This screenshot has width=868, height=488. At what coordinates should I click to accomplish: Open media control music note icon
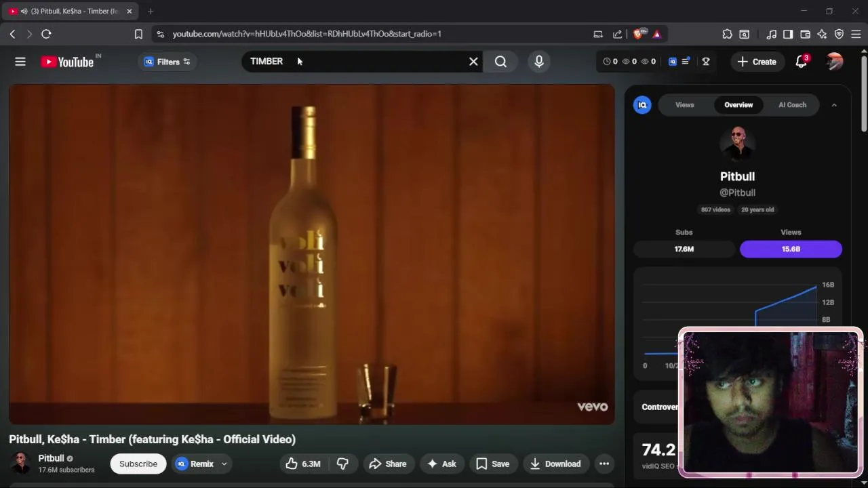point(772,34)
